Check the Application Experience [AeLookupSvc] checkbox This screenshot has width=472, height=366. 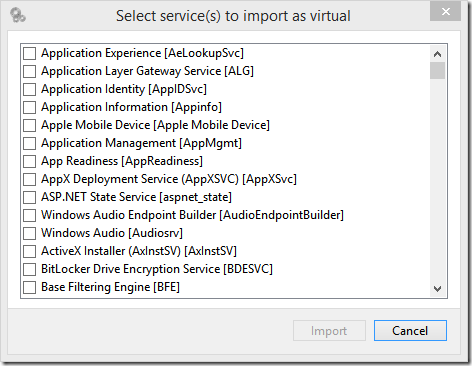click(29, 53)
